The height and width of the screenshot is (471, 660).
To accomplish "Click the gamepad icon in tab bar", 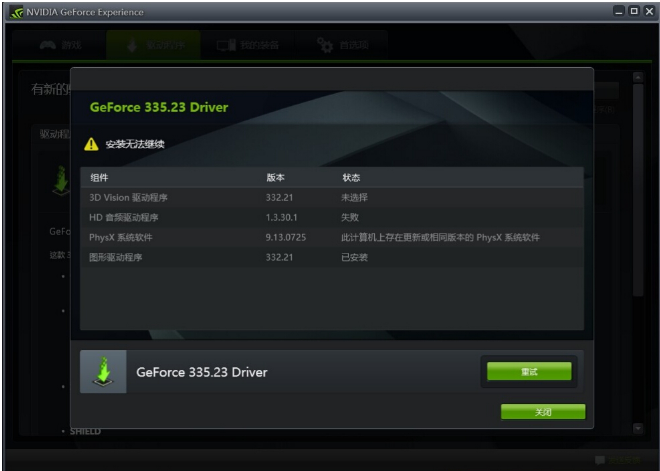I will (46, 45).
